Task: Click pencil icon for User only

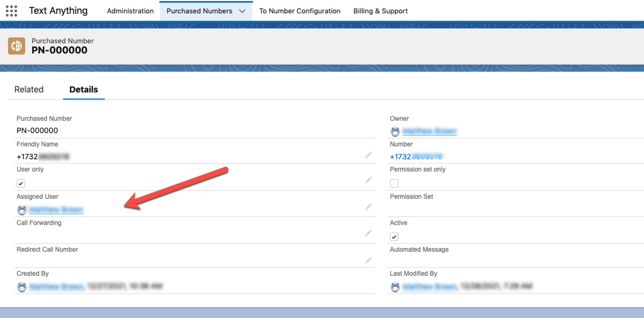Action: pos(368,180)
